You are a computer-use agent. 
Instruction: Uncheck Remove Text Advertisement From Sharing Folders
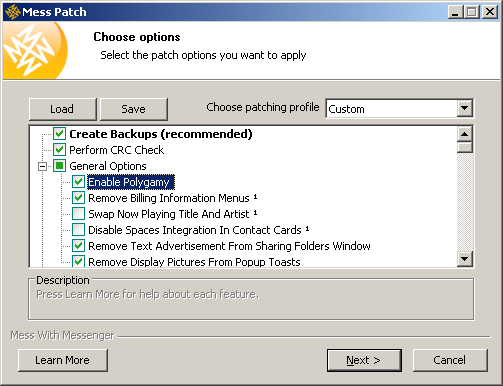(78, 246)
